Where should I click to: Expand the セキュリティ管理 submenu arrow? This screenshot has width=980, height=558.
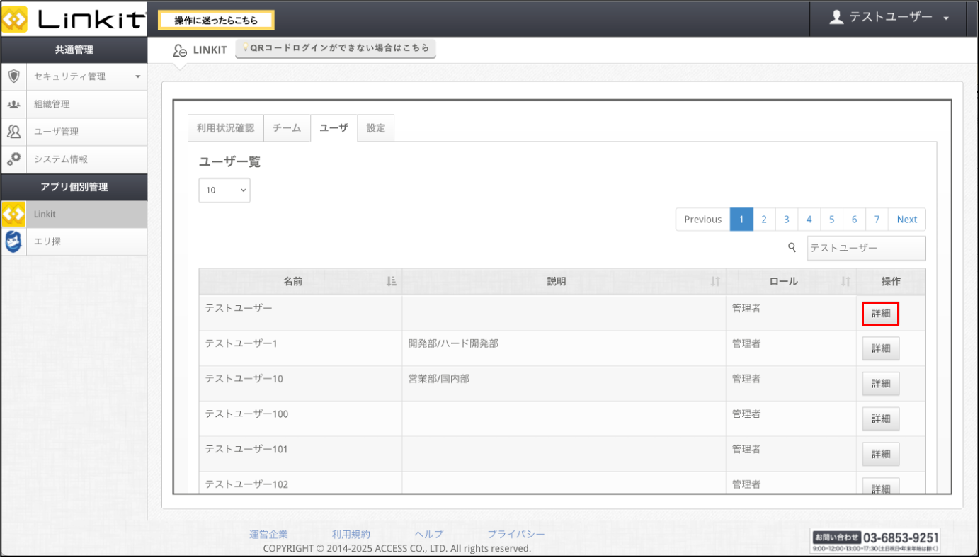coord(137,76)
